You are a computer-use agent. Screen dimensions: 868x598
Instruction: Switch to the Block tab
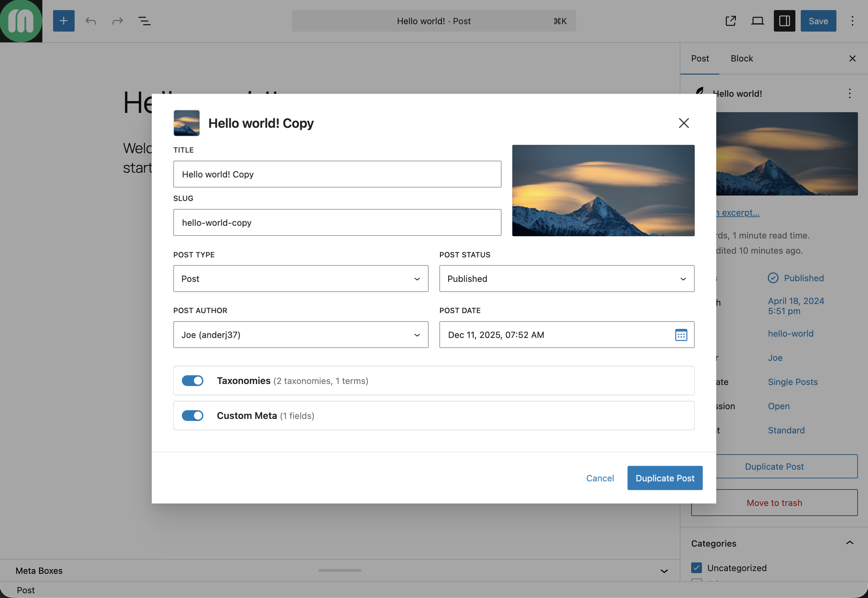742,58
